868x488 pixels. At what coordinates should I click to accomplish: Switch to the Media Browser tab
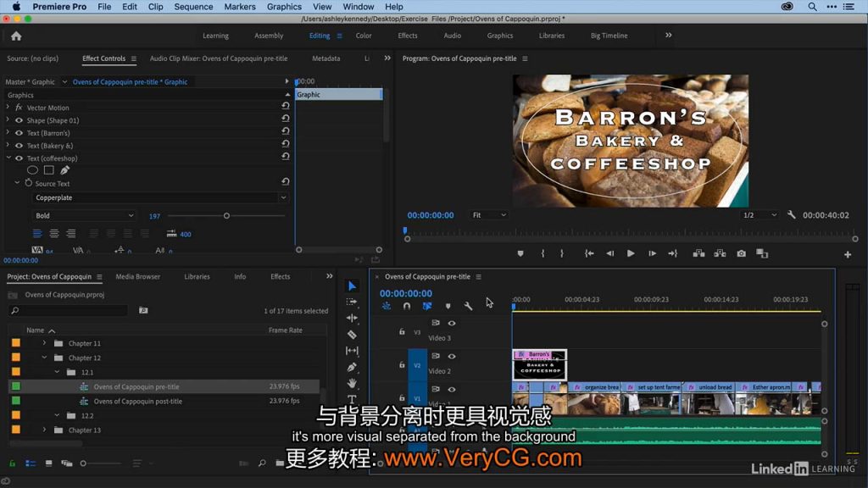coord(138,276)
